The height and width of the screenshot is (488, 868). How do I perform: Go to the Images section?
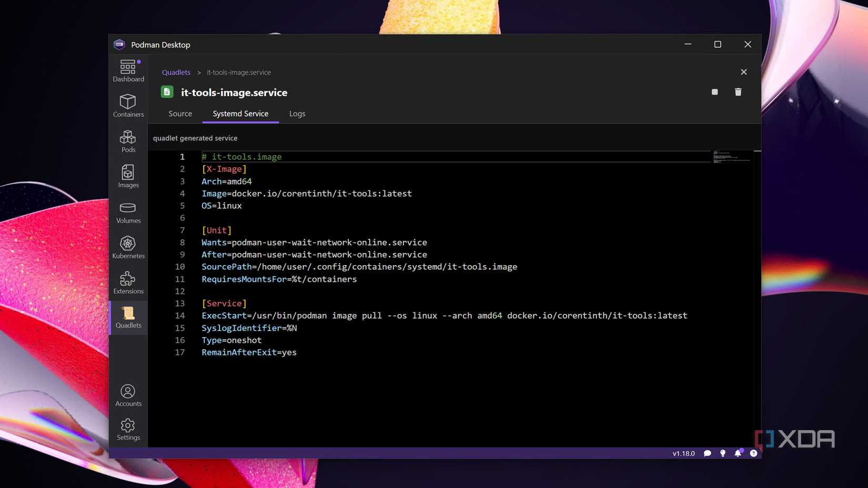(x=128, y=177)
